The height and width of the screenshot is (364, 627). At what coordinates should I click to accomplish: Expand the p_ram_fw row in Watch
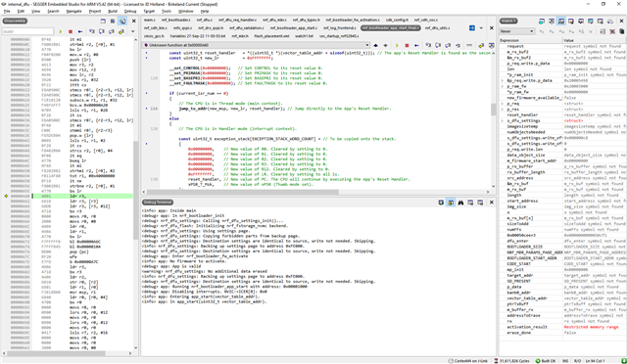pos(503,86)
